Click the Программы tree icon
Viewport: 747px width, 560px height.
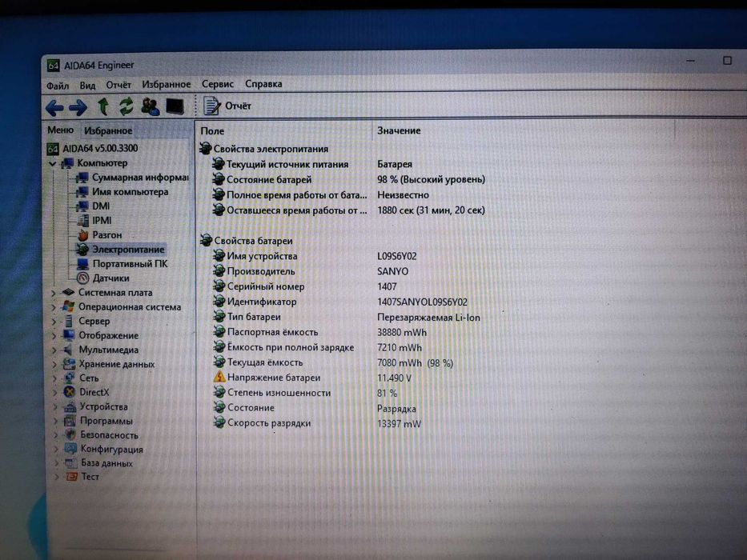coord(70,421)
